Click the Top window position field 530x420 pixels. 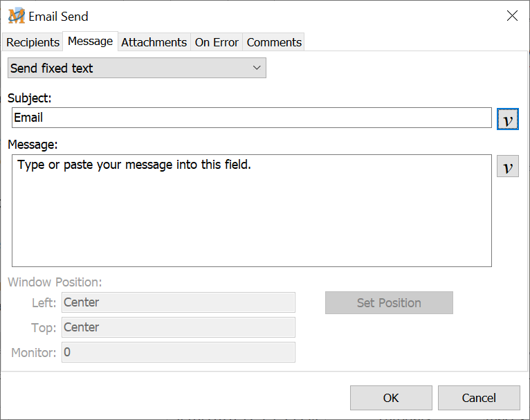[x=179, y=327]
